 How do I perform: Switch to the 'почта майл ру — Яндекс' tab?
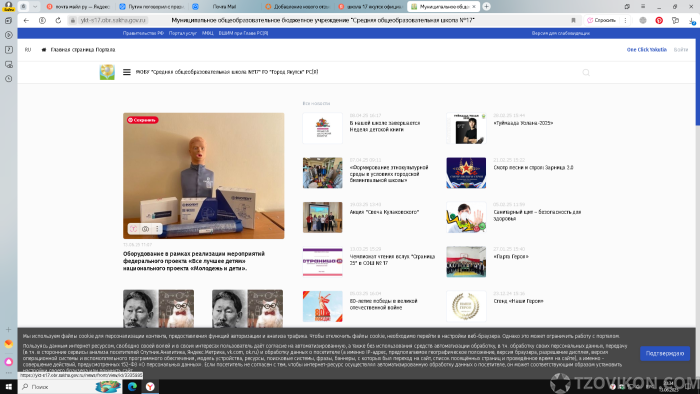point(79,7)
